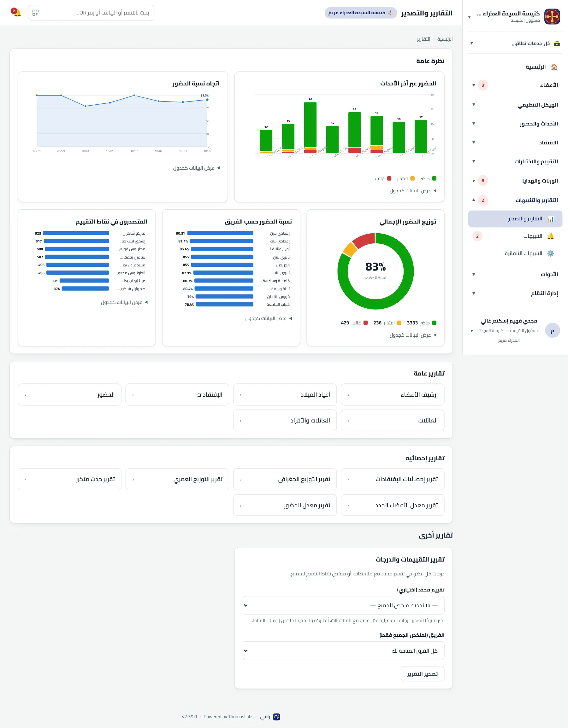Expand the الهيكل التنظيمي sidebar section

[515, 105]
